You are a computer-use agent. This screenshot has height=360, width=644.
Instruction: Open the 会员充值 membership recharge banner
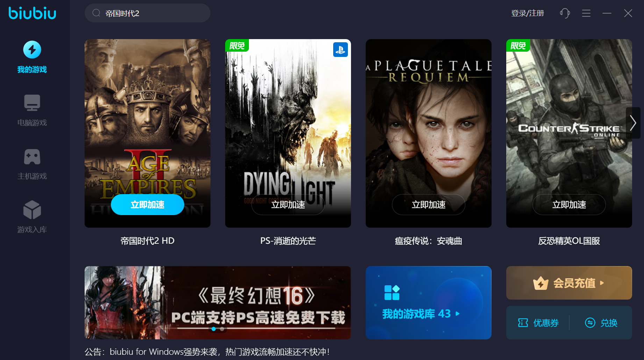pos(569,283)
